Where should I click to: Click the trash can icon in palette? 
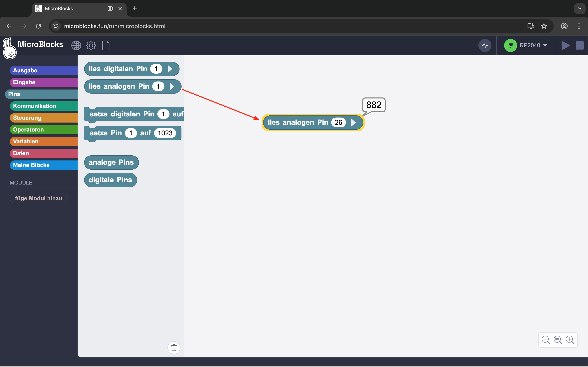pos(174,348)
